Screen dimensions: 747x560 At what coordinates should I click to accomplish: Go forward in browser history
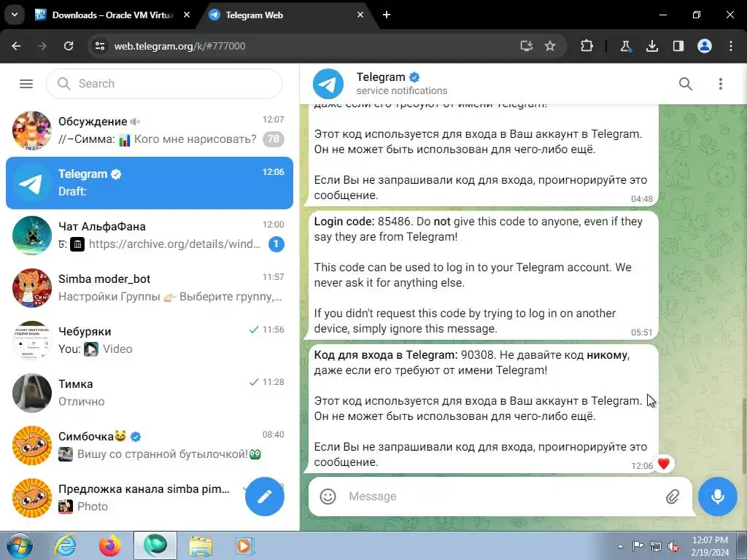click(42, 46)
